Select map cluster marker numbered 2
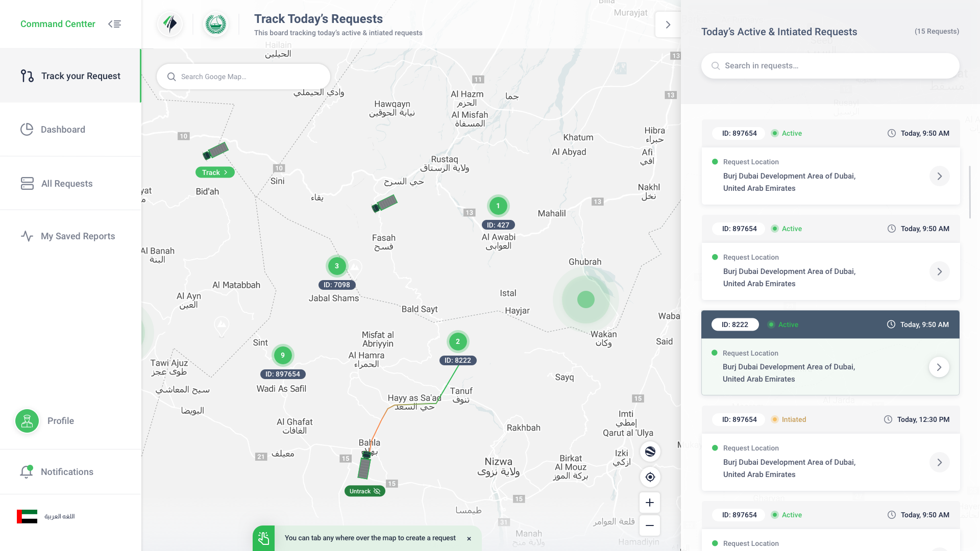980x551 pixels. tap(458, 341)
